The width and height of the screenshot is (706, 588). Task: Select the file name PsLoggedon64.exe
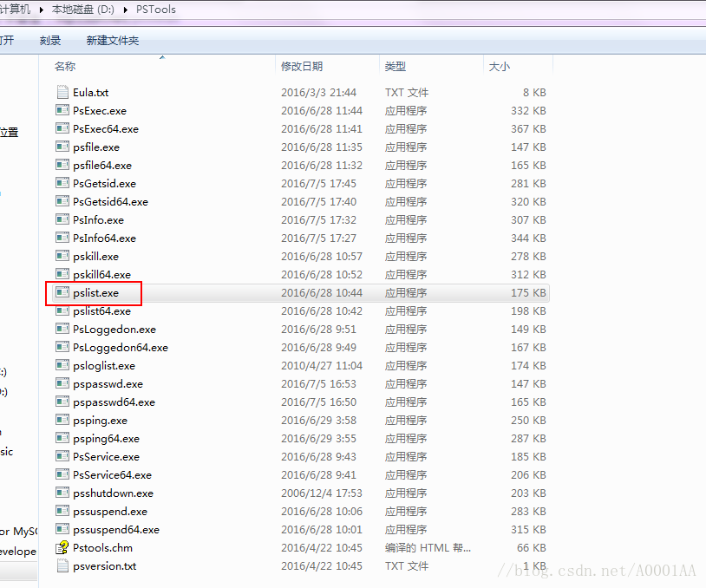coord(121,348)
